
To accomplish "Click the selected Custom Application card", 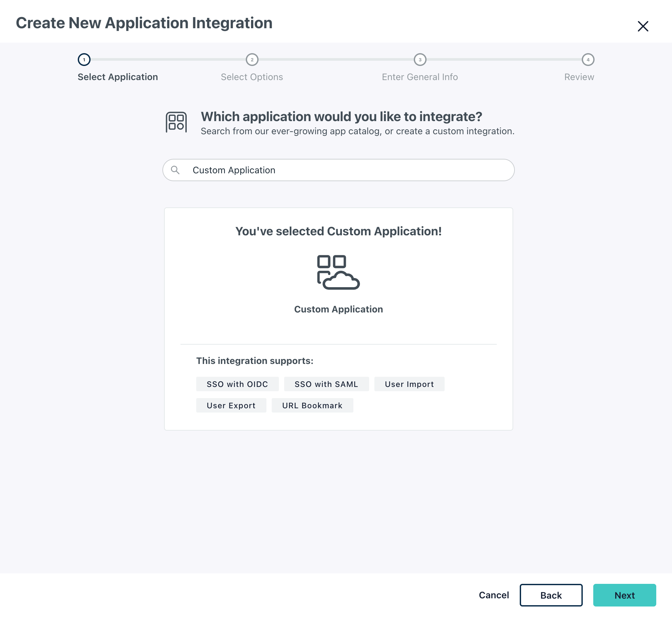I will pos(338,317).
